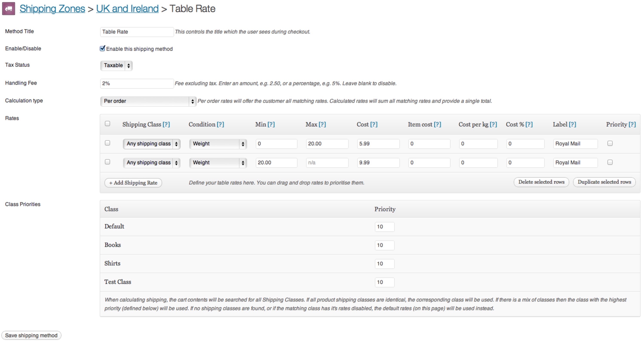Open Priority column help [?]

(x=632, y=124)
